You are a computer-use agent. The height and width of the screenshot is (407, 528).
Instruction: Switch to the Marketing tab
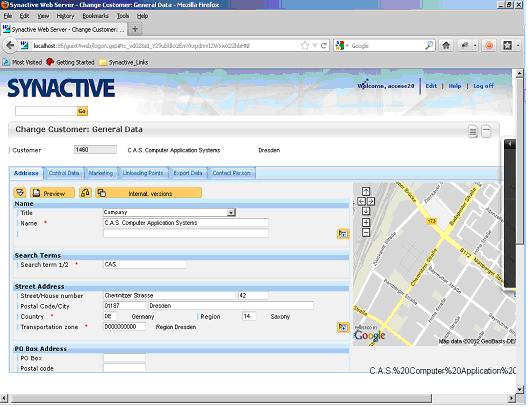(101, 173)
